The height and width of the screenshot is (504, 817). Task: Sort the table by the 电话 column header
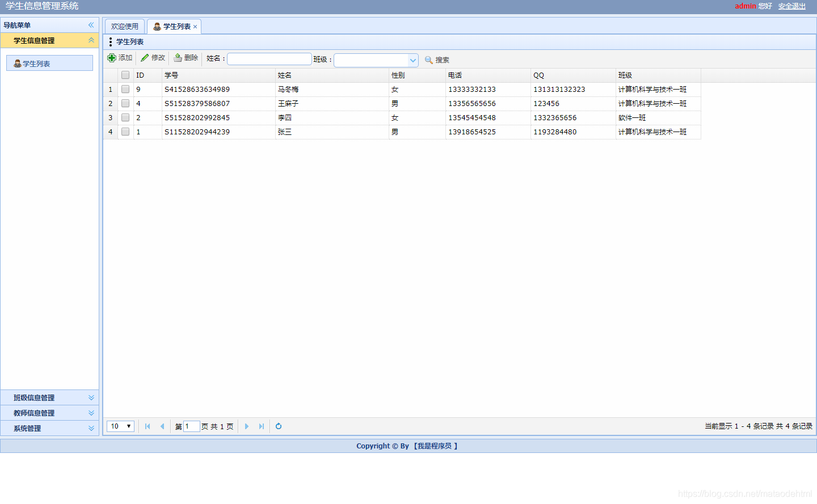[x=488, y=75]
